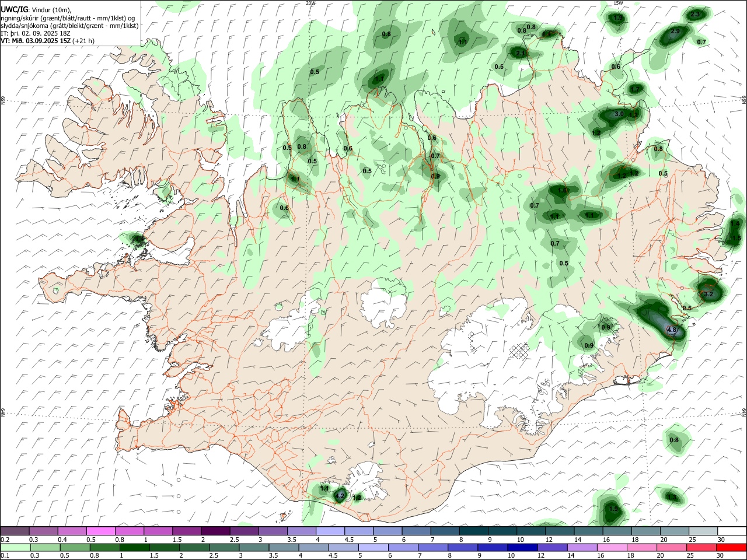Pick the dark blue 10 swatch in the rain scale

(x=522, y=548)
